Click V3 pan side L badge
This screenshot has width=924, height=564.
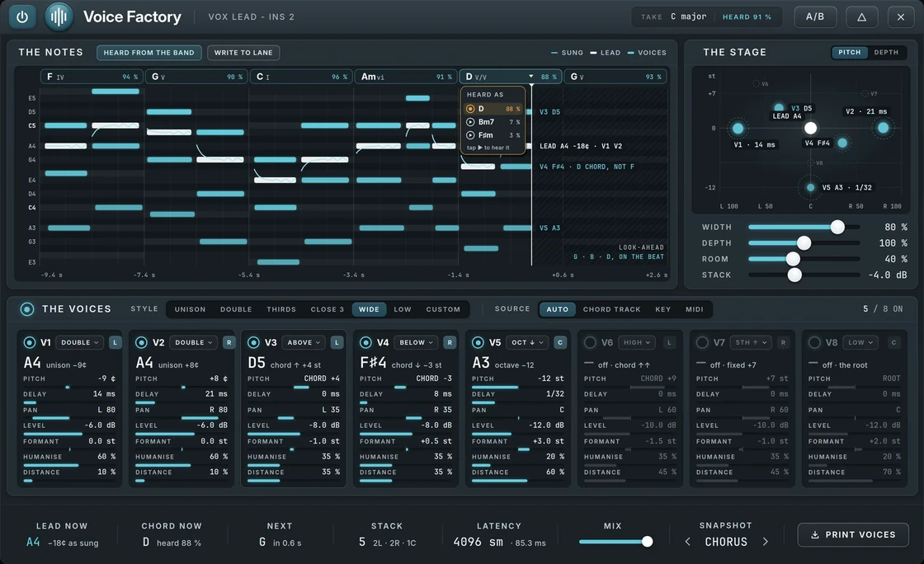click(x=337, y=342)
